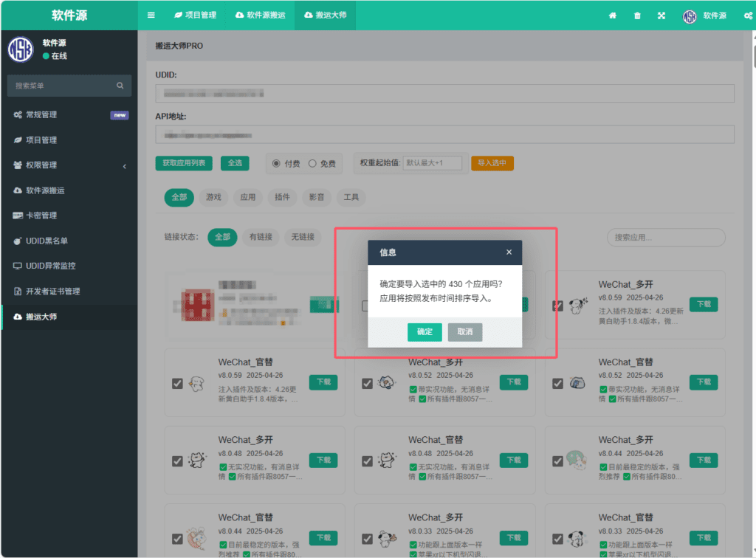
Task: Cancel import with 取消 button
Action: click(x=465, y=331)
